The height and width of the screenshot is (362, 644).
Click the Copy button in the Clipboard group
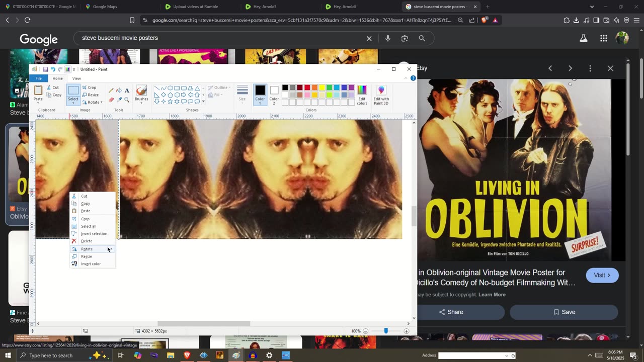tap(54, 95)
